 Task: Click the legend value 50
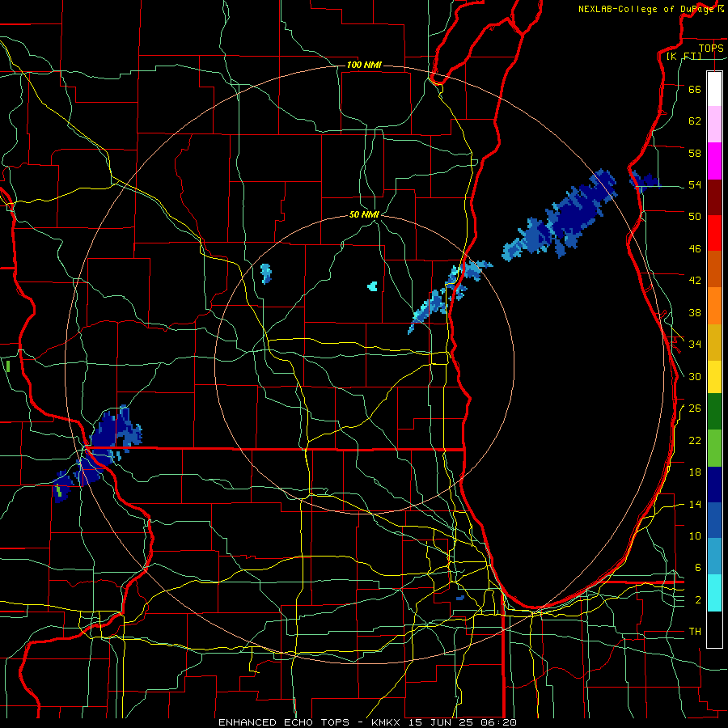(695, 217)
